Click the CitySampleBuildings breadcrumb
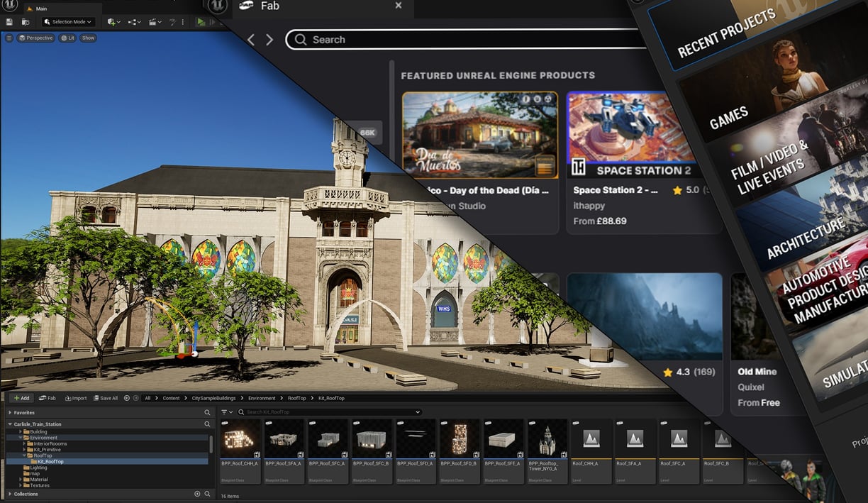Viewport: 868px width, 503px height. tap(214, 398)
